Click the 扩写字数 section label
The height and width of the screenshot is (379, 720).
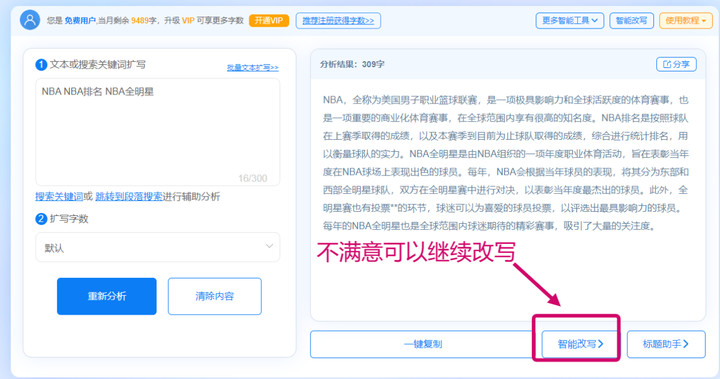pos(69,219)
